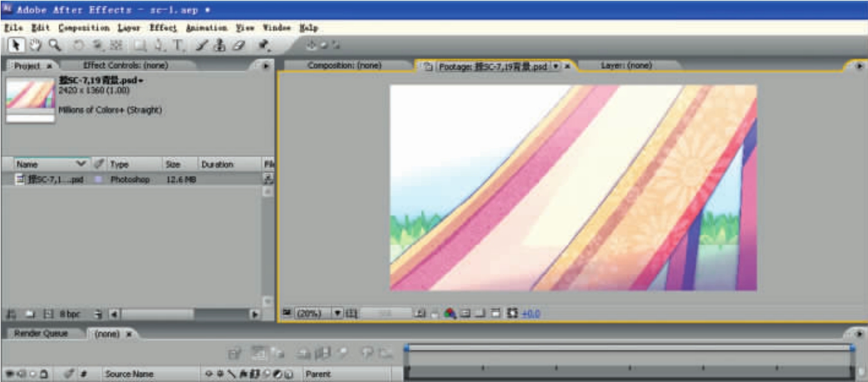Toggle the transparency grid icon
This screenshot has height=382, width=868.
coord(480,313)
